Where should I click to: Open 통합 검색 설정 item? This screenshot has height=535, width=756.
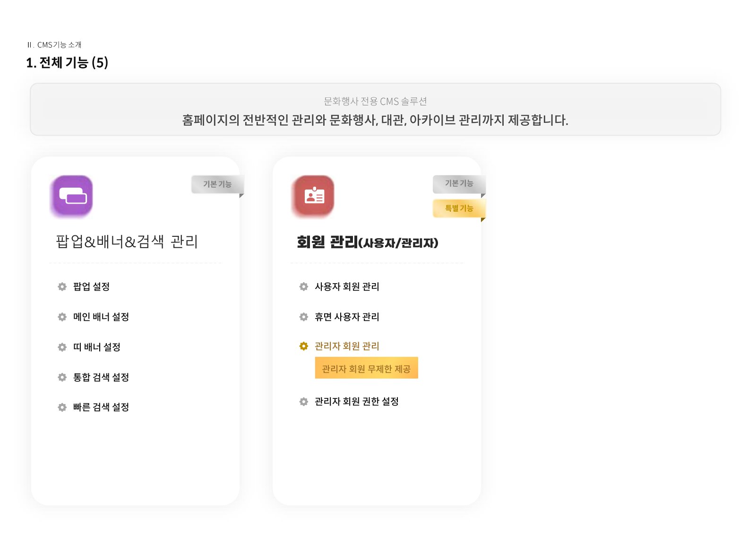(x=101, y=377)
